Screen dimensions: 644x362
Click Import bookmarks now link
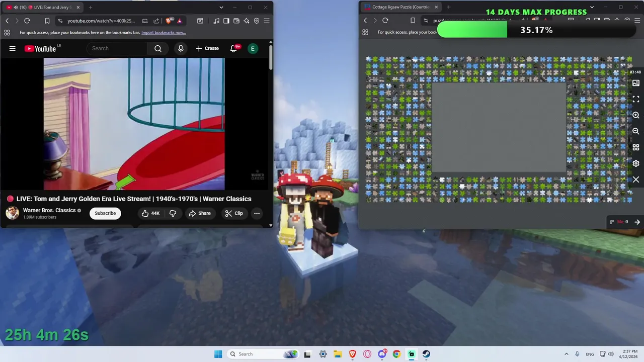(164, 32)
